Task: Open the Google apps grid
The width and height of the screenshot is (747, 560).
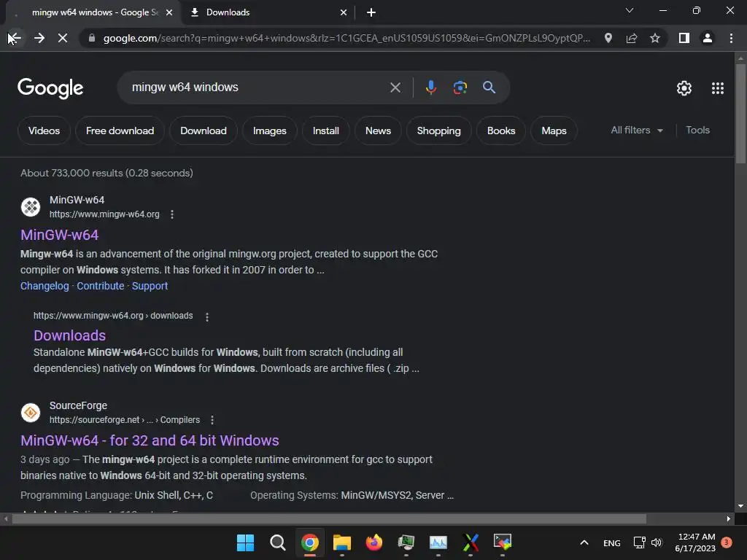Action: click(x=718, y=88)
